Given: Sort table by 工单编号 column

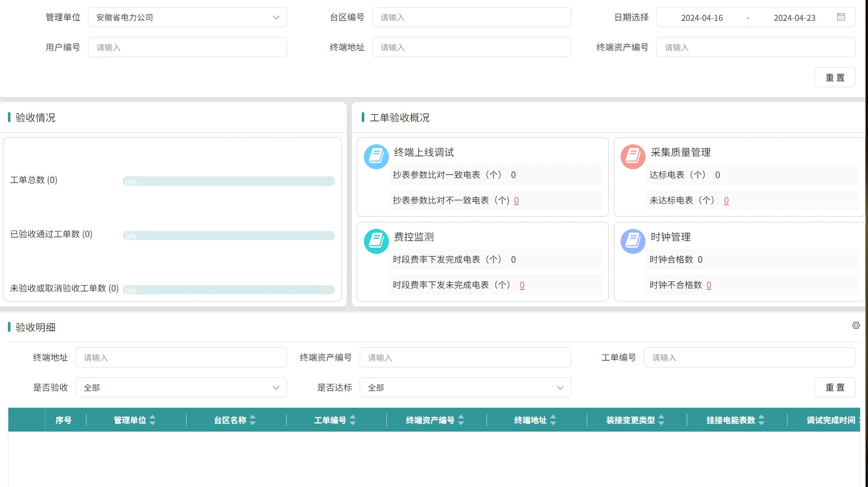Looking at the screenshot, I should click(353, 420).
